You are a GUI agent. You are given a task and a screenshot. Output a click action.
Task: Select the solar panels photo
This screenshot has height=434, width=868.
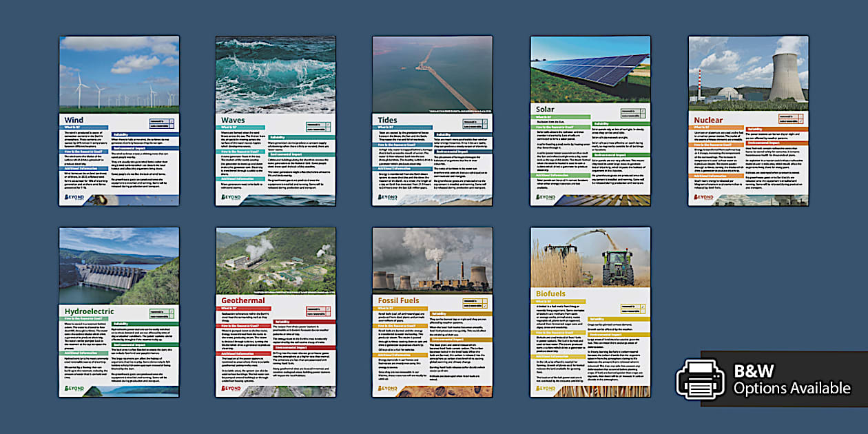(590, 69)
